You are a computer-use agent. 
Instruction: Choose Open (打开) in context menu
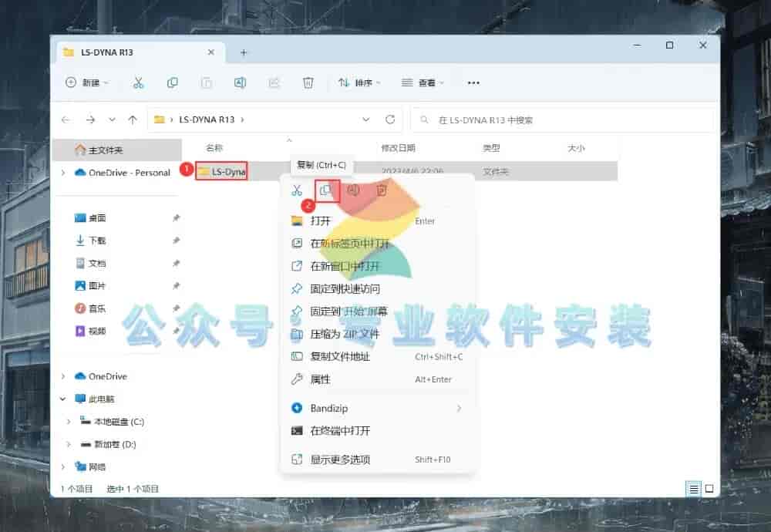tap(377, 221)
